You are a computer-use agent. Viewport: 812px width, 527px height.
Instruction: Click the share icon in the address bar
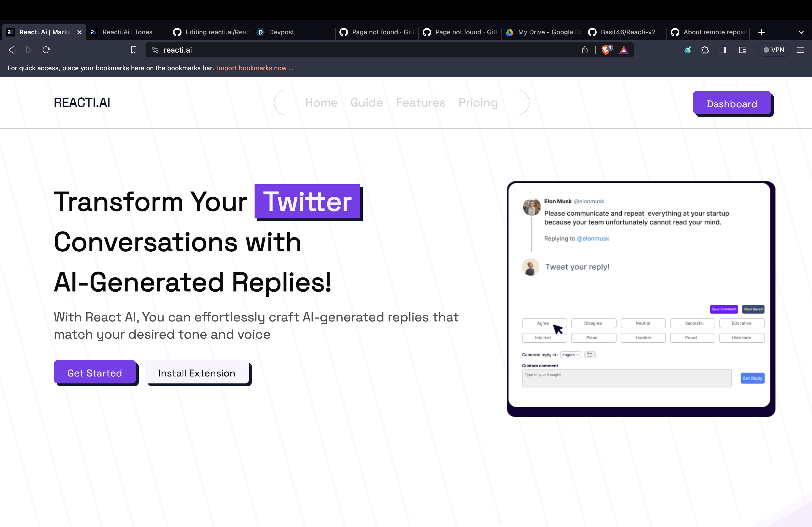tap(585, 50)
